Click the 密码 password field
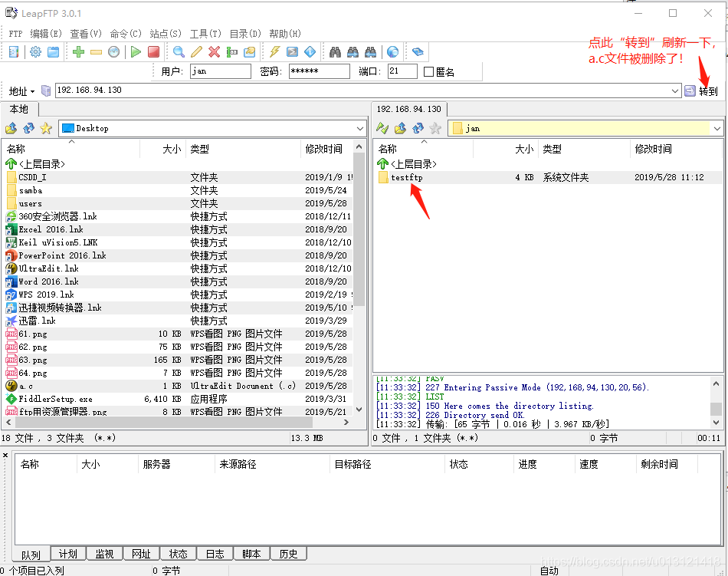 point(319,71)
